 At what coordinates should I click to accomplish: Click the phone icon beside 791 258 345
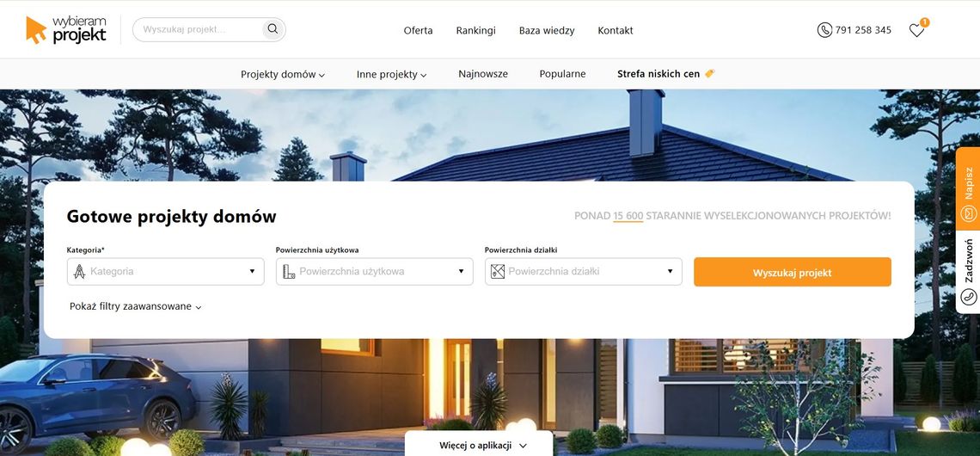pos(824,30)
